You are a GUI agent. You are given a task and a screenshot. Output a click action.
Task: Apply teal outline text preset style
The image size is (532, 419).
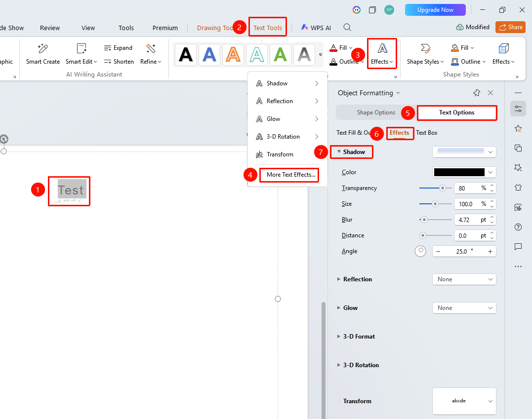pyautogui.click(x=257, y=54)
